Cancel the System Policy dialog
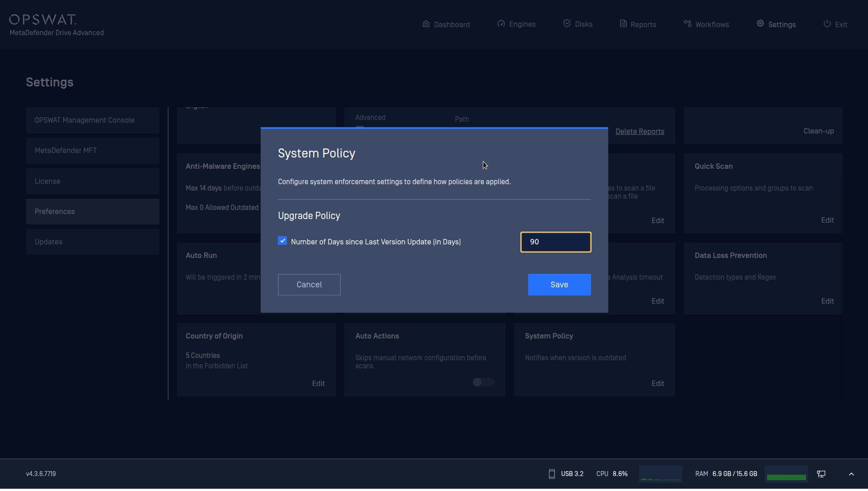 point(309,285)
